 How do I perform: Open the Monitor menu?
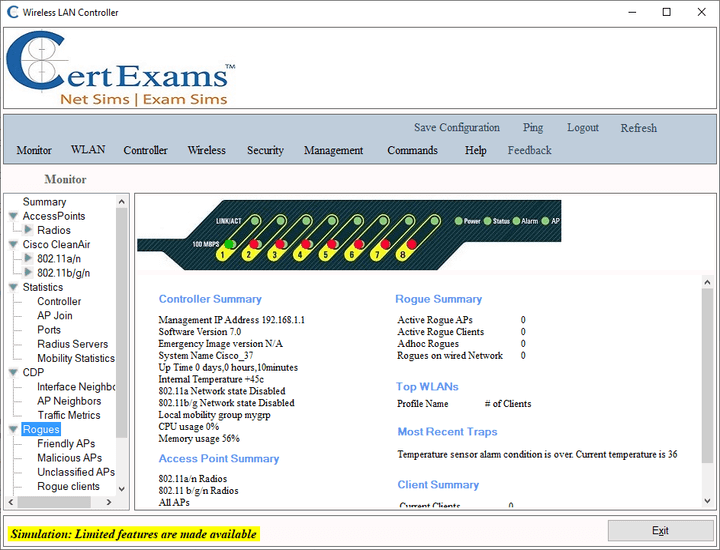(34, 150)
